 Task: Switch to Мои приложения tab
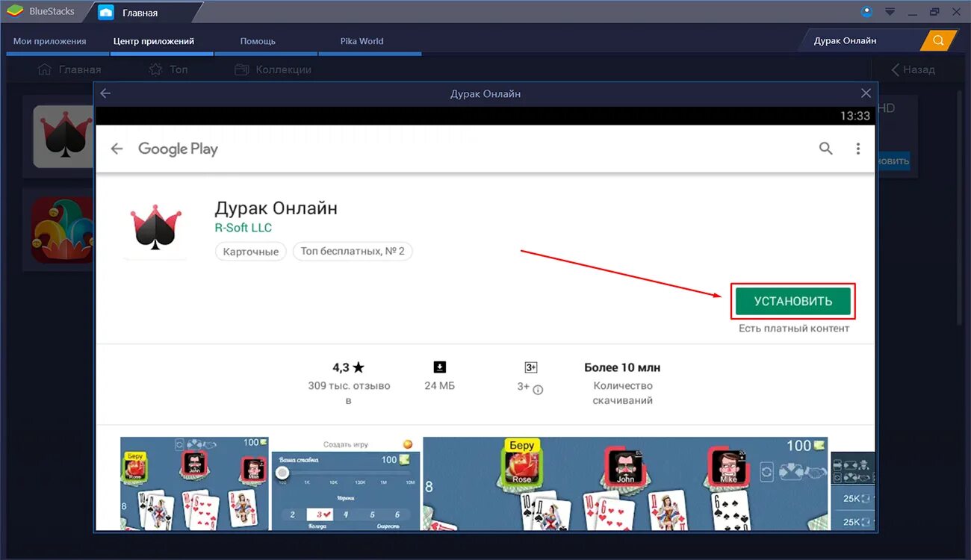click(49, 41)
